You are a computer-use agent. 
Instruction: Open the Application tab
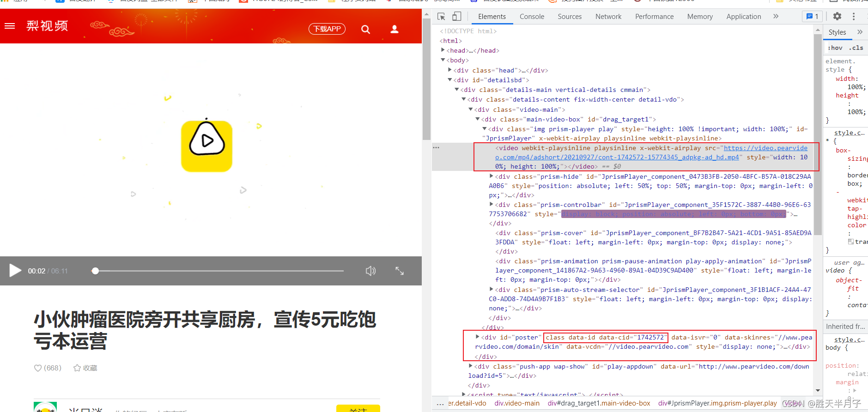tap(743, 17)
